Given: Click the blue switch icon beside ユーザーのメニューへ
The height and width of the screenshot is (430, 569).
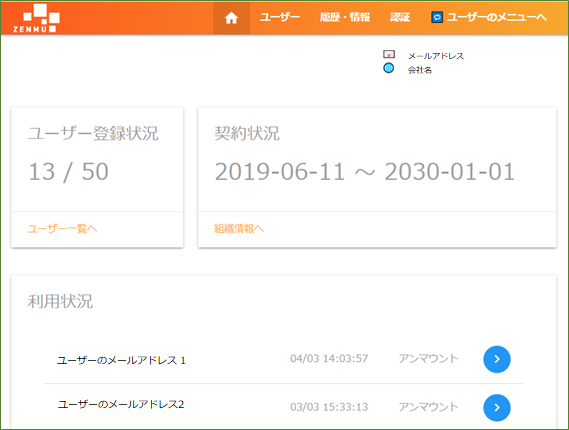Looking at the screenshot, I should (437, 17).
